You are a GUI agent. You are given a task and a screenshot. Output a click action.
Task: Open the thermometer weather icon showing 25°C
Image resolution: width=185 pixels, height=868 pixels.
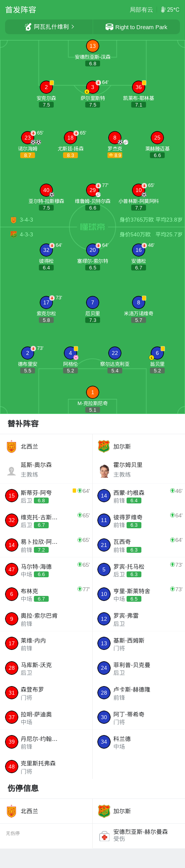[163, 10]
